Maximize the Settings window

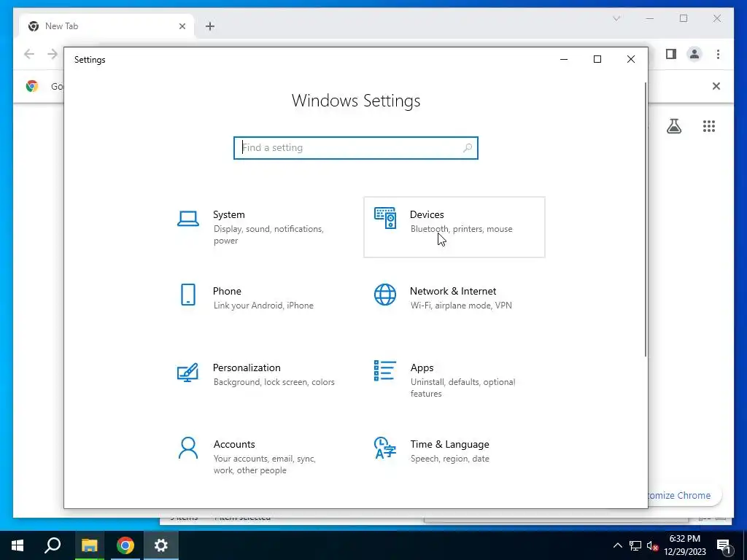tap(597, 59)
